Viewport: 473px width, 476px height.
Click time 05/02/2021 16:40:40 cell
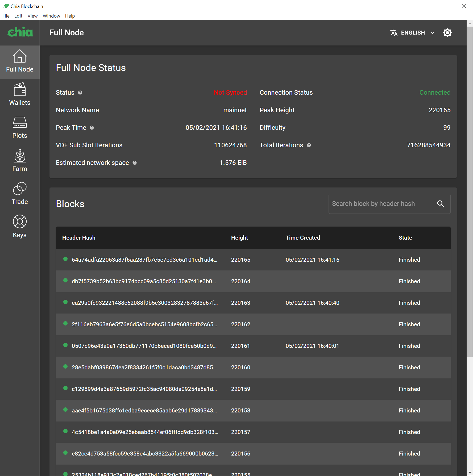click(313, 303)
